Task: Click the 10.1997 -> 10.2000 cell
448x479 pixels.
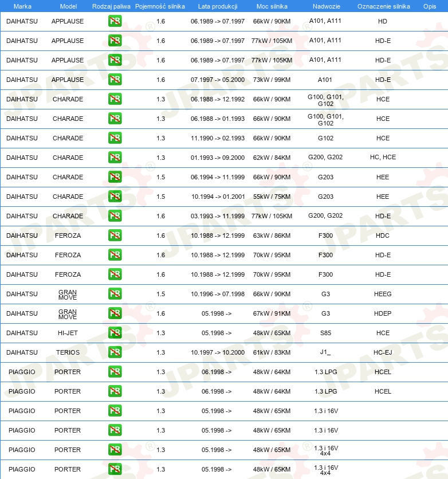Action: coord(218,352)
